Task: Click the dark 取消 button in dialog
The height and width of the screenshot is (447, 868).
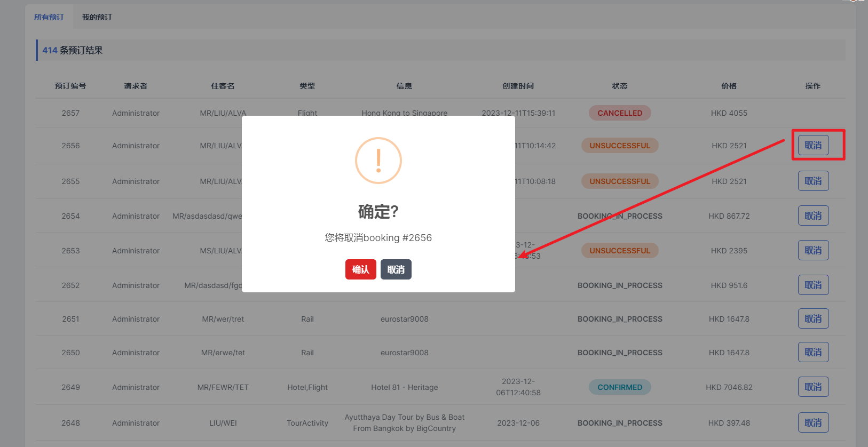Action: point(396,269)
